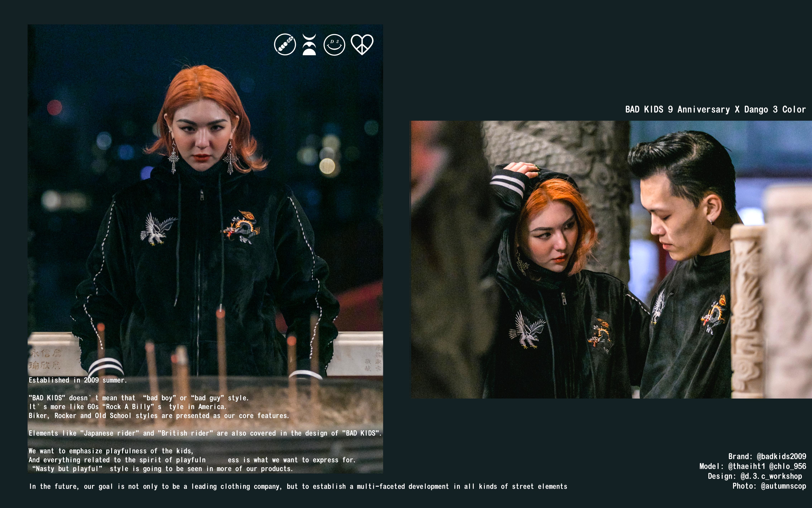Click the 'In the future, our goal' sentence
The width and height of the screenshot is (812, 508).
coord(298,486)
